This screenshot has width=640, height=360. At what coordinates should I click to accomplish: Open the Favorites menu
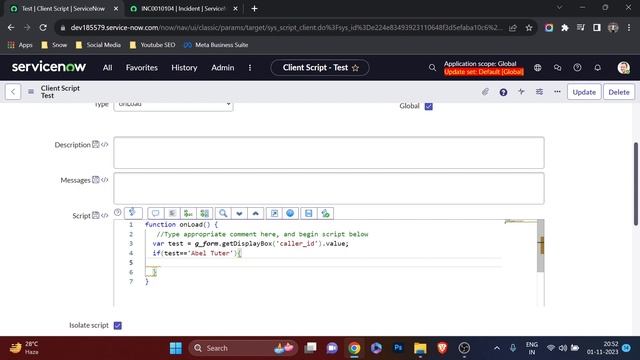click(142, 68)
